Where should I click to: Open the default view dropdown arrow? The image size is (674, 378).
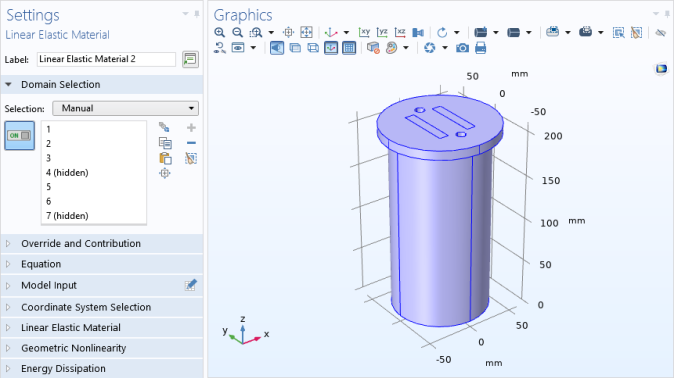[346, 32]
